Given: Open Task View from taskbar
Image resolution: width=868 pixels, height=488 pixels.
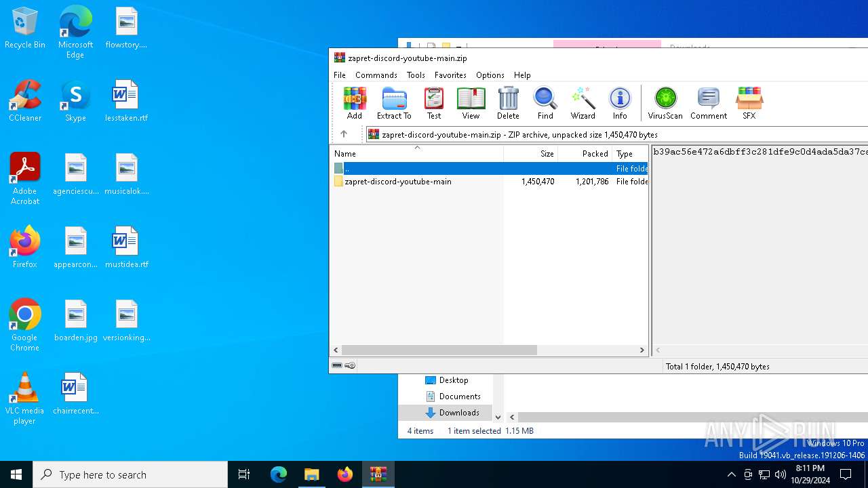Looking at the screenshot, I should coord(244,474).
